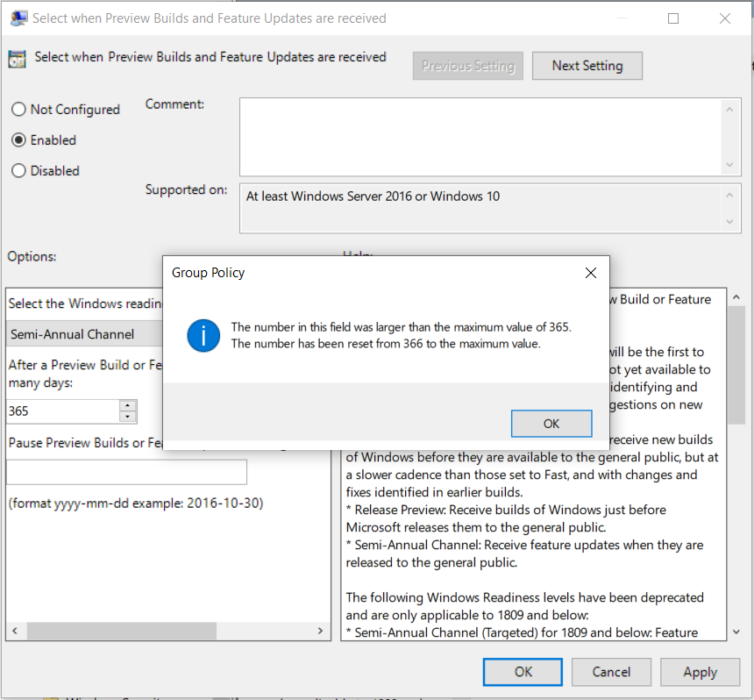
Task: Maximize the policy settings window
Action: tap(673, 18)
